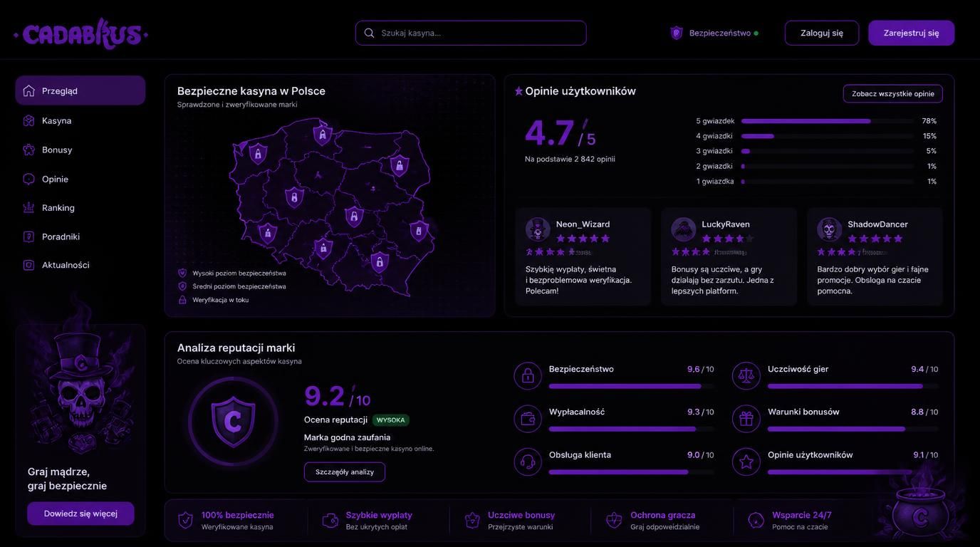Click the scales icon for Uczciwość gier
This screenshot has height=547, width=980.
746,376
